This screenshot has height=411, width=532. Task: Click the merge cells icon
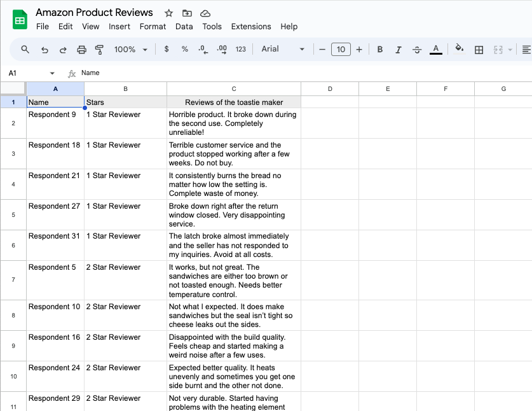point(498,50)
